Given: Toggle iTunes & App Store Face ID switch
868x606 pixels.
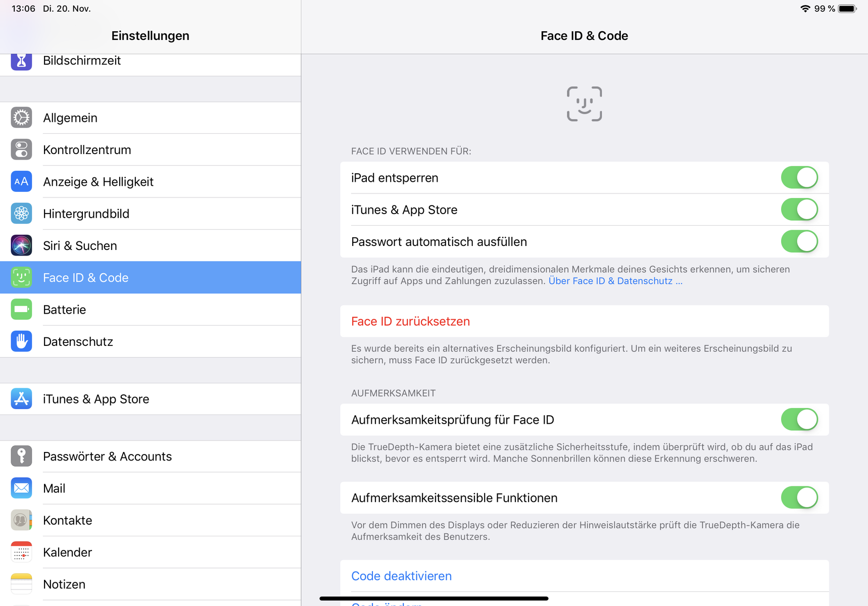Looking at the screenshot, I should pos(799,210).
